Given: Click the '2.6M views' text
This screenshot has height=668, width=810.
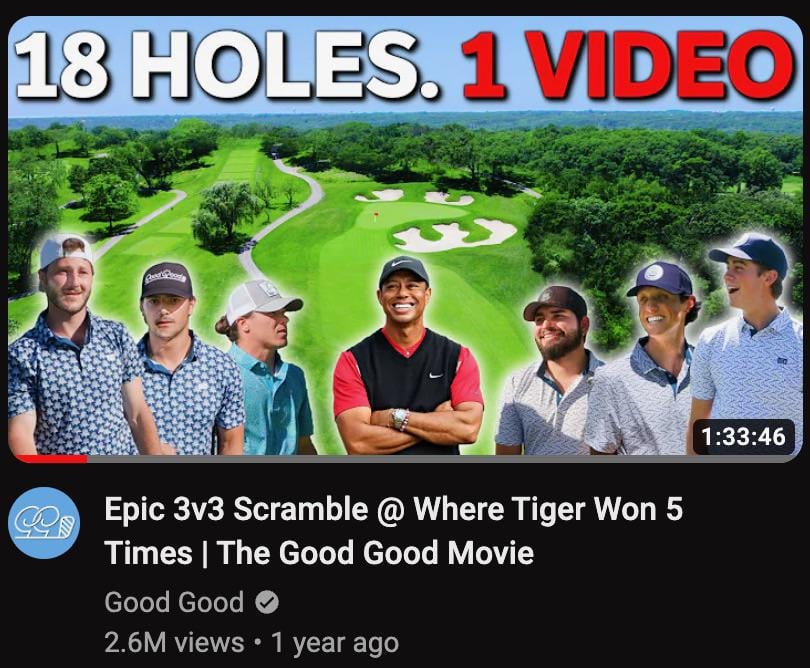Looking at the screenshot, I should 174,643.
